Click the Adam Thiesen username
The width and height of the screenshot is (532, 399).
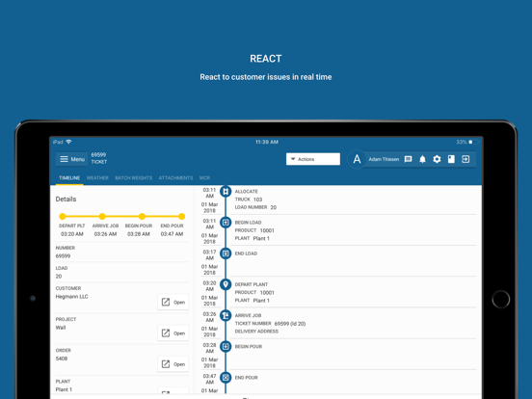[x=384, y=159]
